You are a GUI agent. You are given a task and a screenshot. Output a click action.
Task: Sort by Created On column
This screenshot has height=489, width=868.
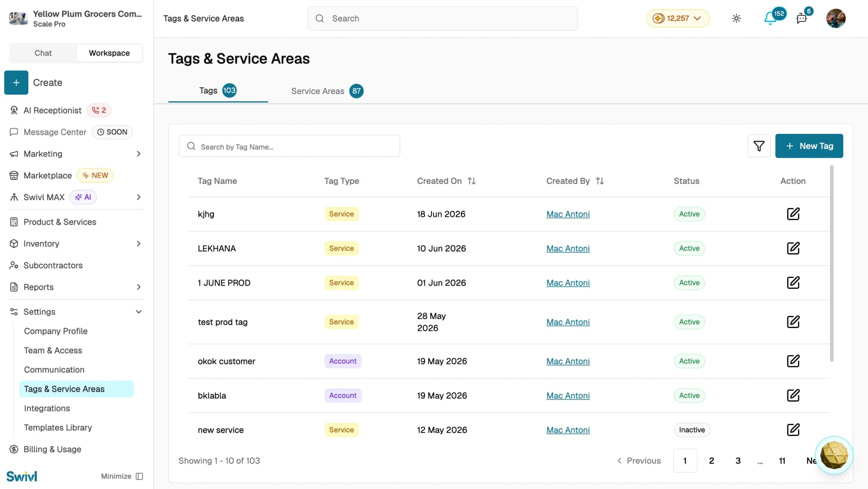pos(472,181)
